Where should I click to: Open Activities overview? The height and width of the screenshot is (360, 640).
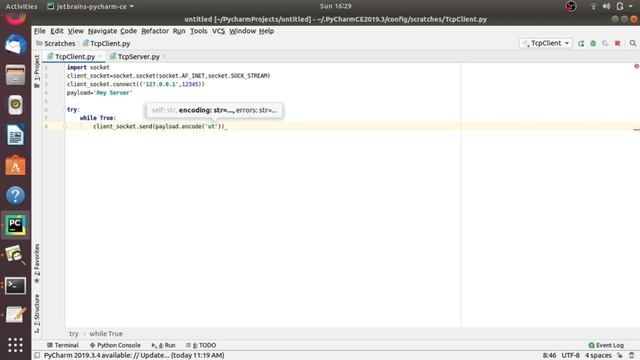[21, 6]
